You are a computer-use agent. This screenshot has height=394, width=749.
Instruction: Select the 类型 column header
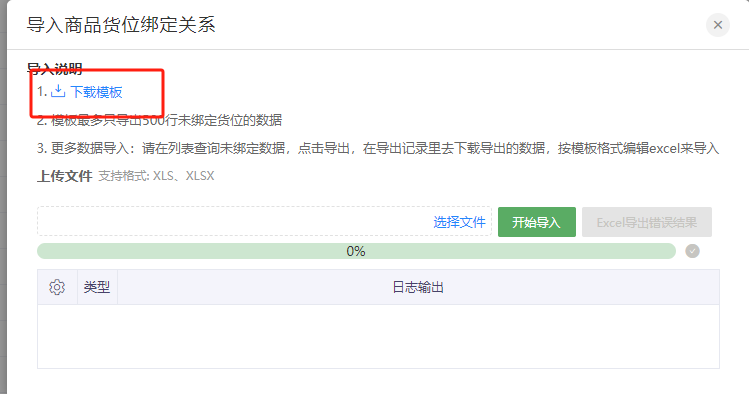pyautogui.click(x=97, y=287)
